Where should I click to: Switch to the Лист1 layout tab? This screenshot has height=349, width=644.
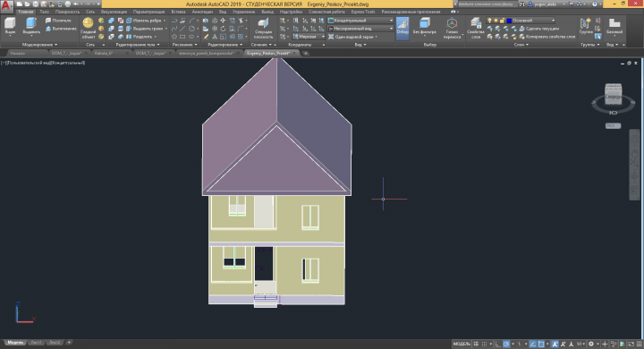[36, 342]
